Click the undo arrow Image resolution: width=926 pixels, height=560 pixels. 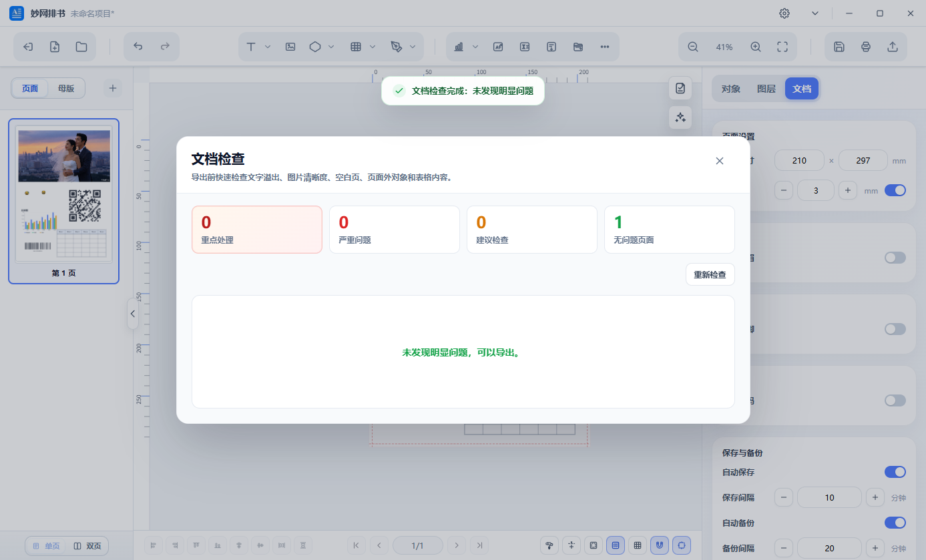click(138, 47)
